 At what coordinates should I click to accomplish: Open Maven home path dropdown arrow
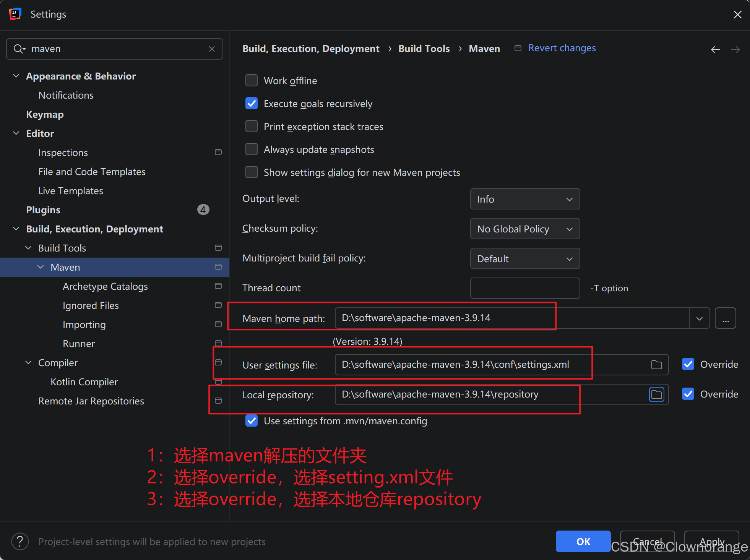pos(699,318)
